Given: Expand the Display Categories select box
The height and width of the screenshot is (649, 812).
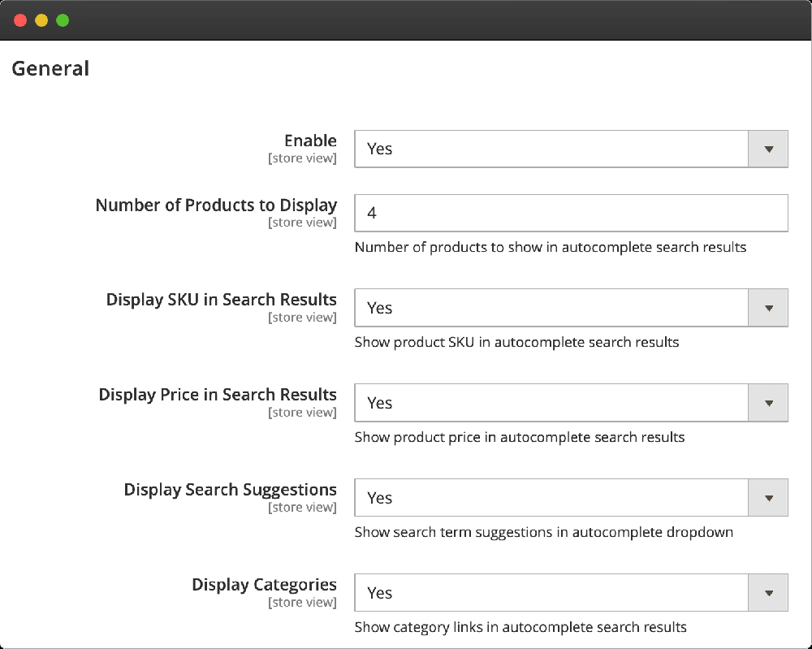Looking at the screenshot, I should click(551, 593).
